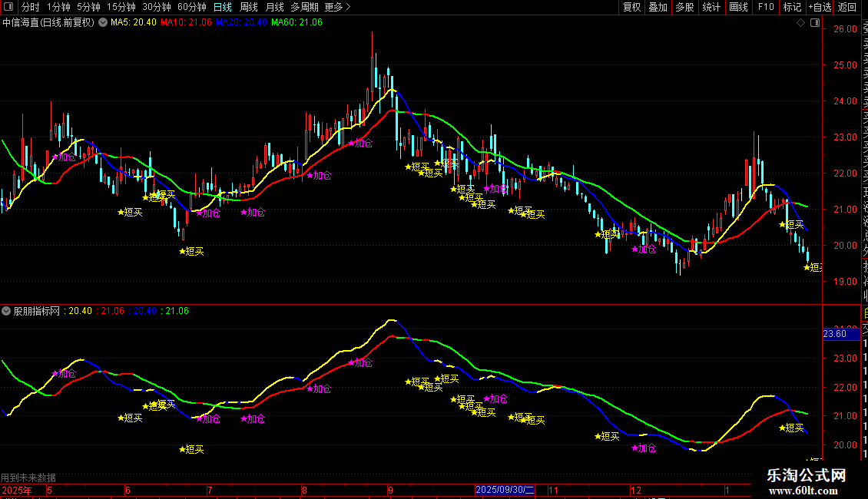Open the F10 company info
Viewport: 868px width, 499px height.
click(x=766, y=7)
